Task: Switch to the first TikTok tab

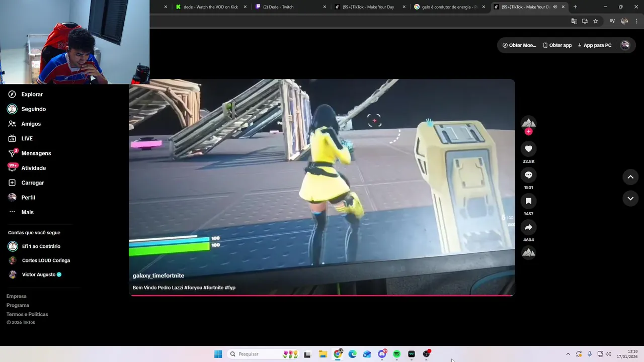Action: click(x=370, y=7)
